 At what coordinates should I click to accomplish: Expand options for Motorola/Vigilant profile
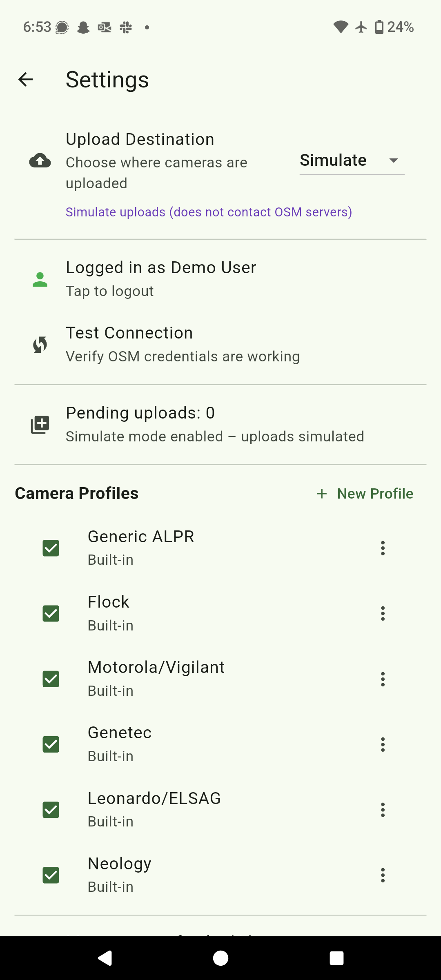click(383, 679)
